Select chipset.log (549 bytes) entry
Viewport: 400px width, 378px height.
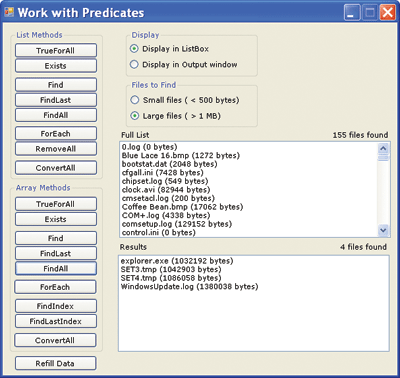pos(249,181)
